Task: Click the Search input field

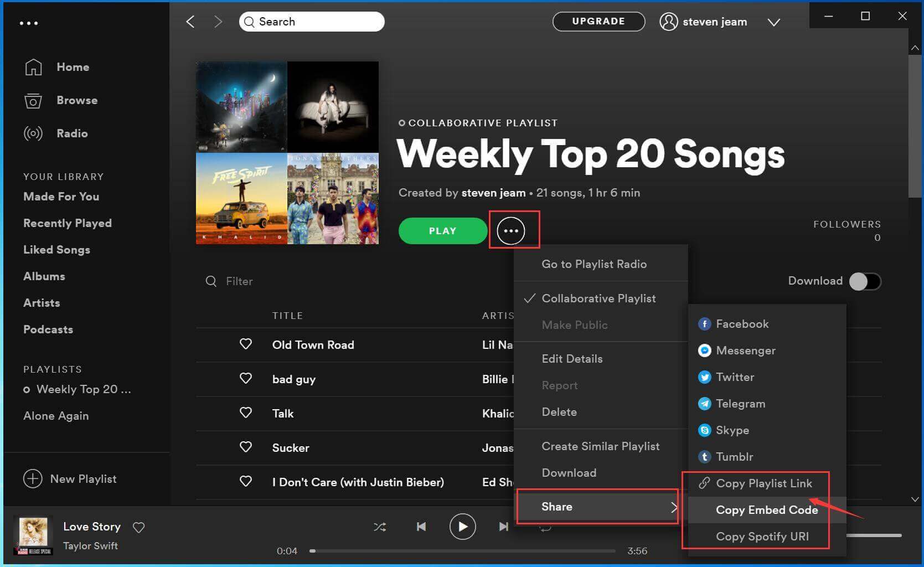Action: pos(312,22)
